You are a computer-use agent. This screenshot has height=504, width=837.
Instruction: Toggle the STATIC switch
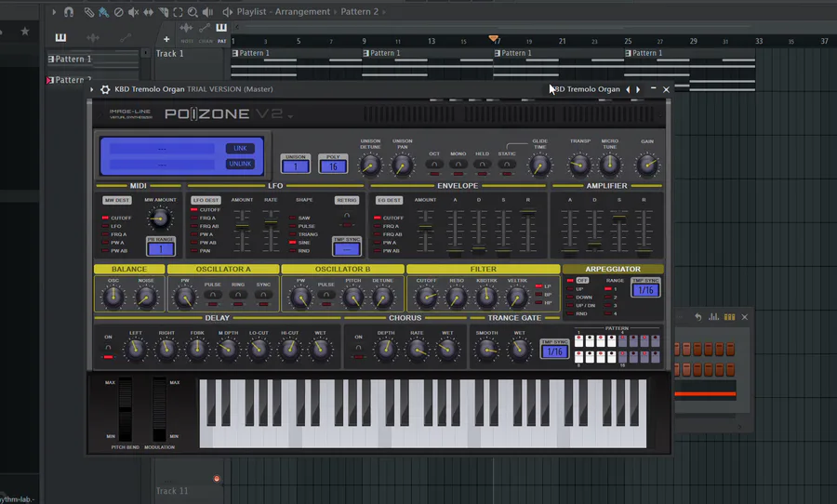coord(507,165)
